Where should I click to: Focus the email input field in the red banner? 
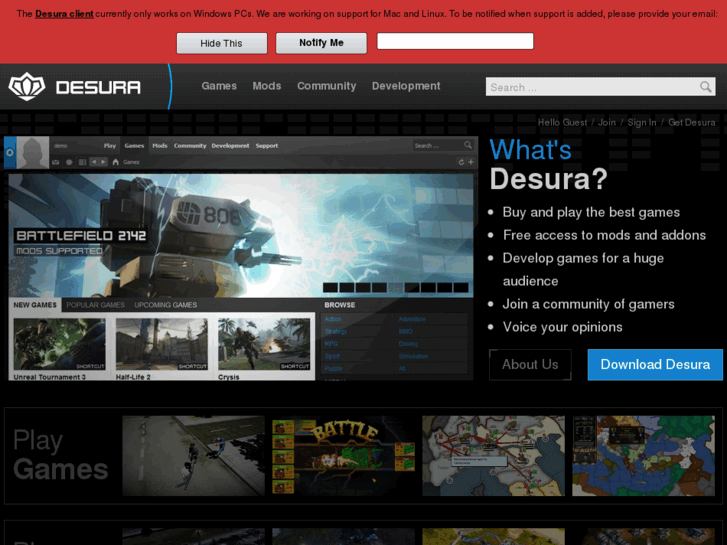pyautogui.click(x=455, y=41)
